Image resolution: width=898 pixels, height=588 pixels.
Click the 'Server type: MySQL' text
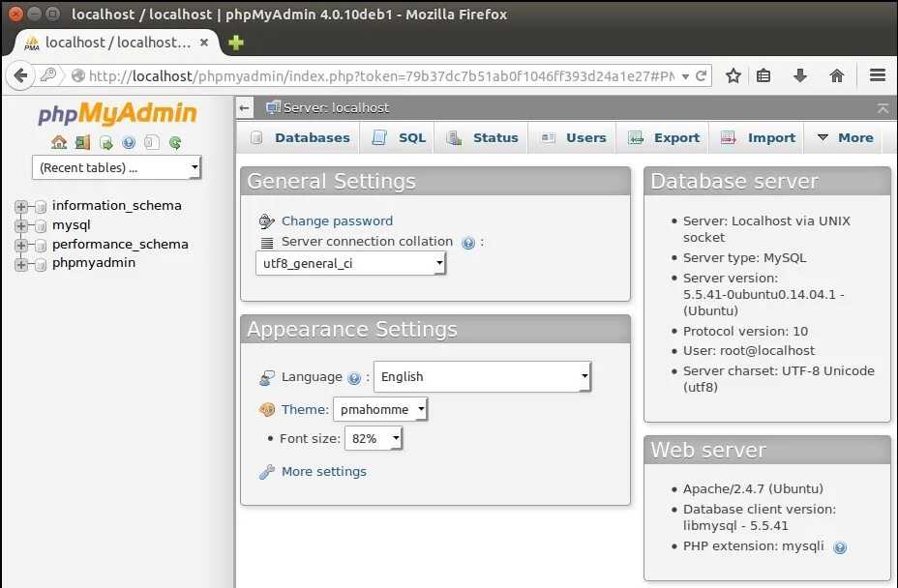(x=744, y=258)
